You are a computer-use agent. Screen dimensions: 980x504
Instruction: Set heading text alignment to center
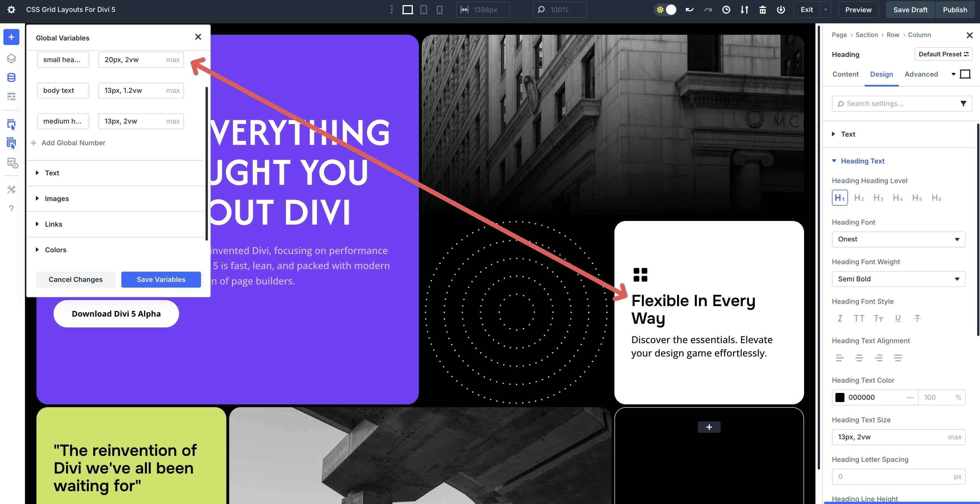tap(859, 358)
